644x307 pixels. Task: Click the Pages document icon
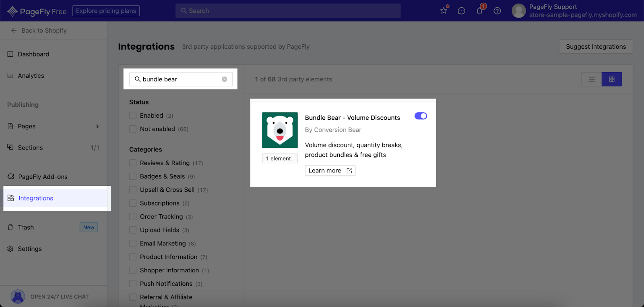click(x=10, y=126)
